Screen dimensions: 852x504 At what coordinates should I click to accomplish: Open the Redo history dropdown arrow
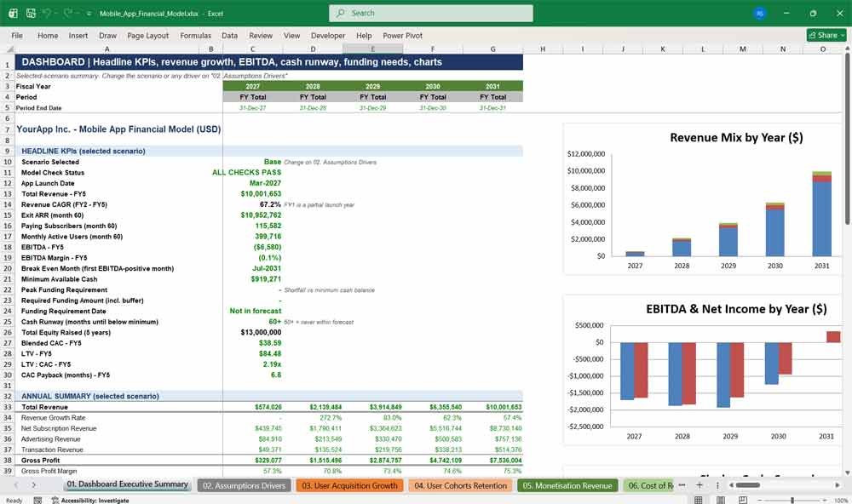[77, 13]
